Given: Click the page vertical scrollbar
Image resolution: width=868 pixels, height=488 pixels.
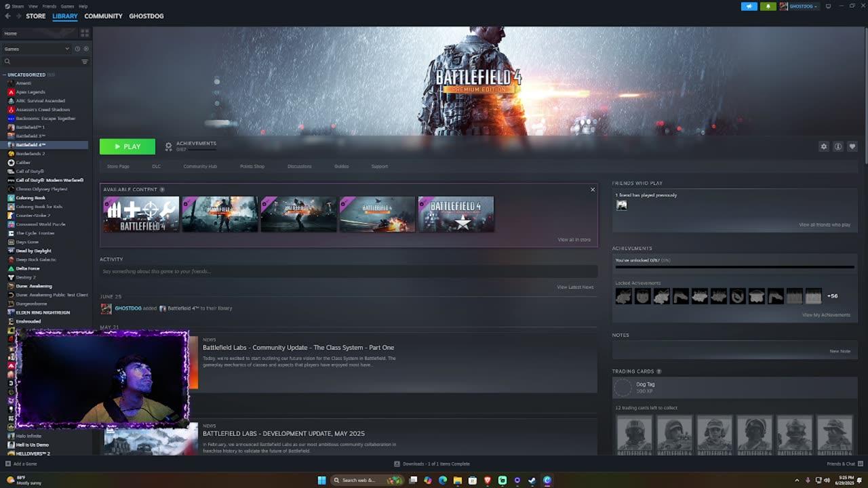Looking at the screenshot, I should [x=865, y=95].
